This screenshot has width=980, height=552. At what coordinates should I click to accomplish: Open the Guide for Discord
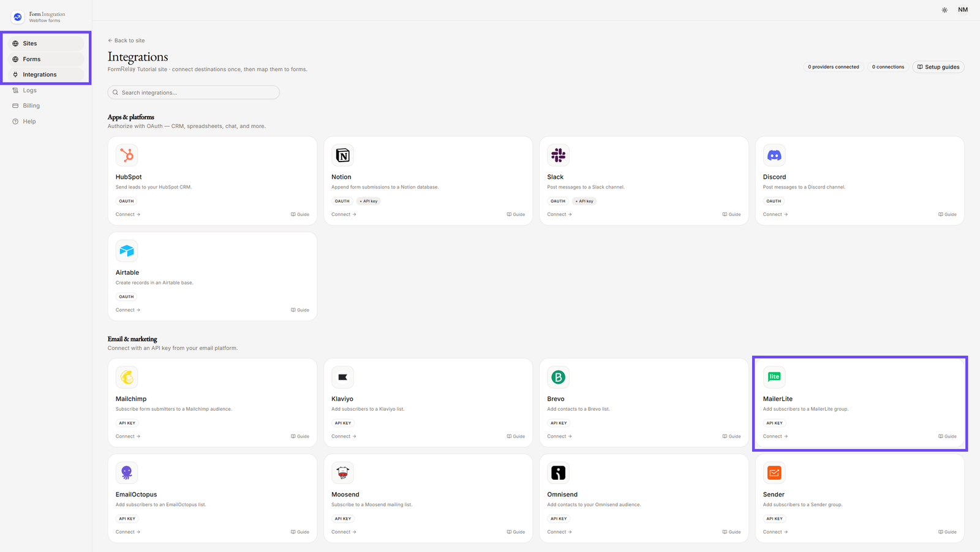tap(948, 214)
